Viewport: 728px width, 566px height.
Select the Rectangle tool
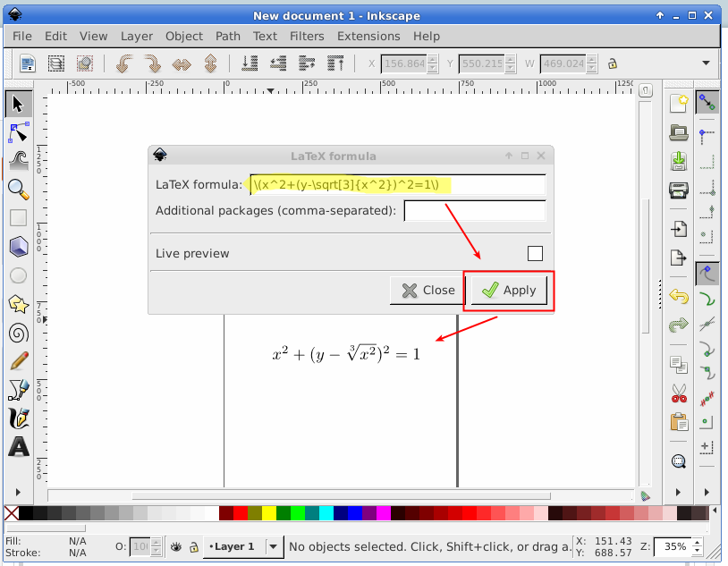(17, 217)
